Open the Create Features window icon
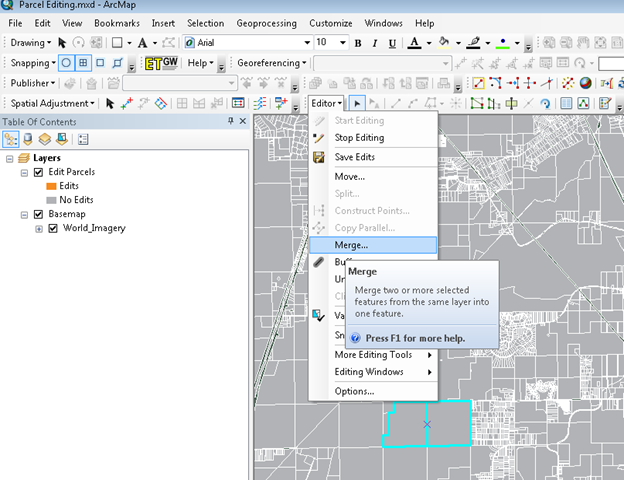Screen dimensions: 624x480 tap(604, 103)
